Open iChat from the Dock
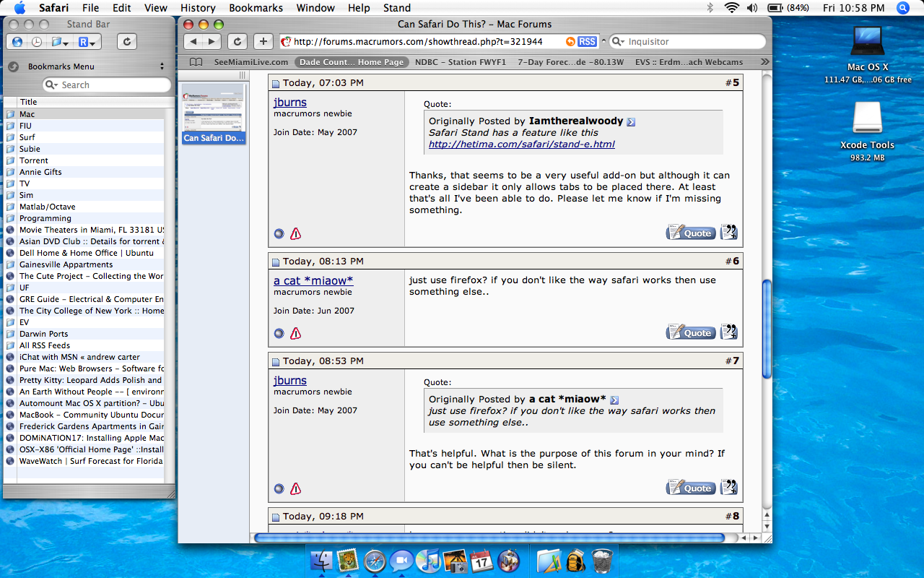The width and height of the screenshot is (924, 578). [401, 561]
